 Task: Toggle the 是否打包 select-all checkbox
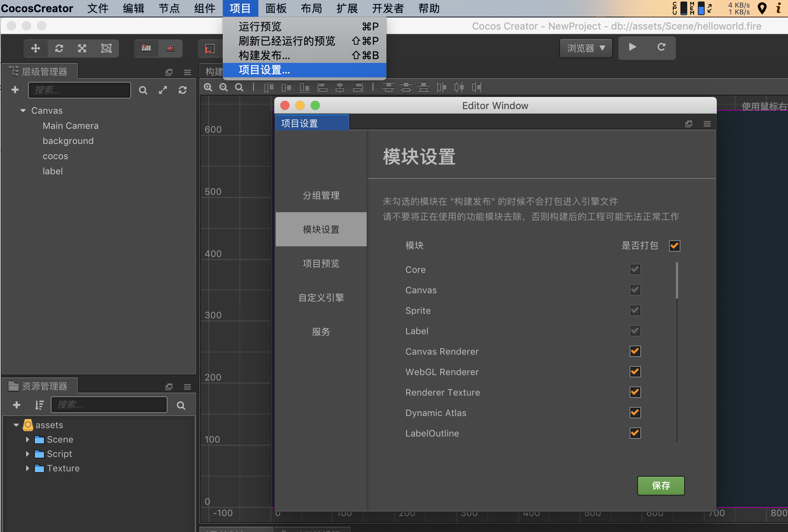(x=674, y=246)
